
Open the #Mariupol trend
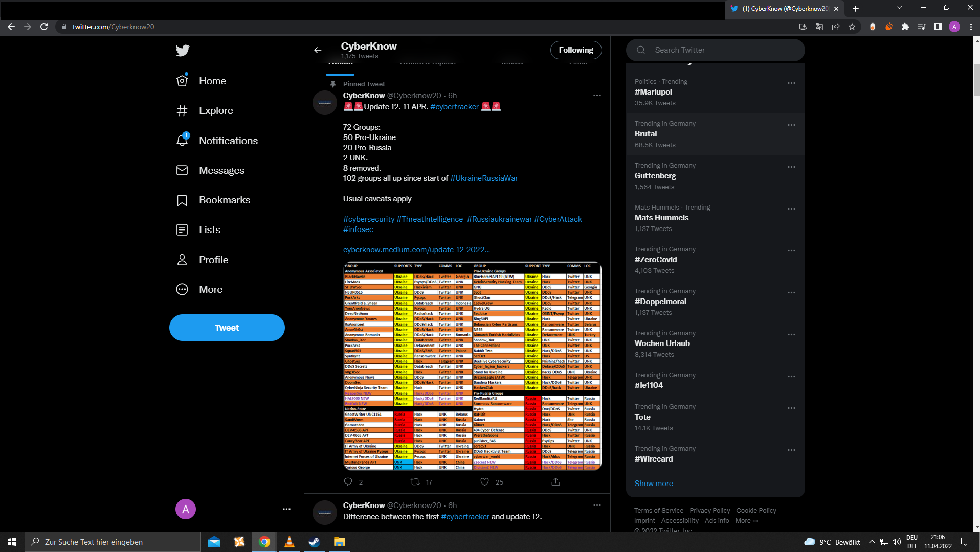click(x=653, y=92)
